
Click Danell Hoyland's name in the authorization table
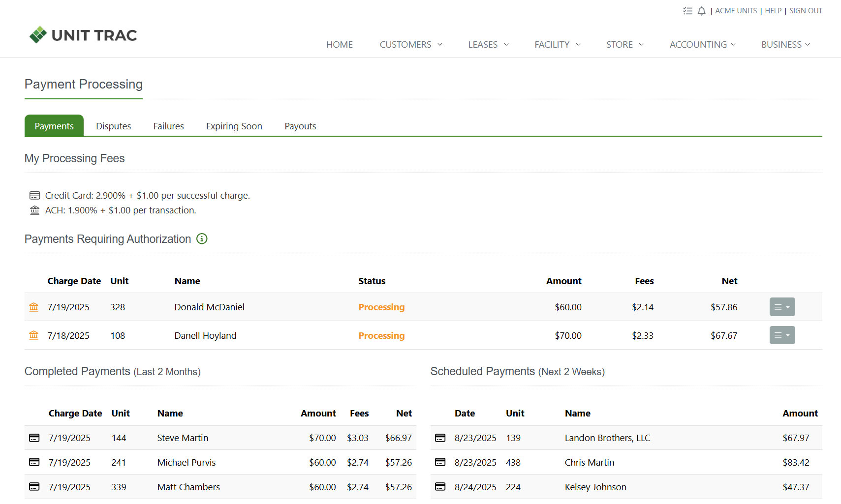[x=205, y=335]
